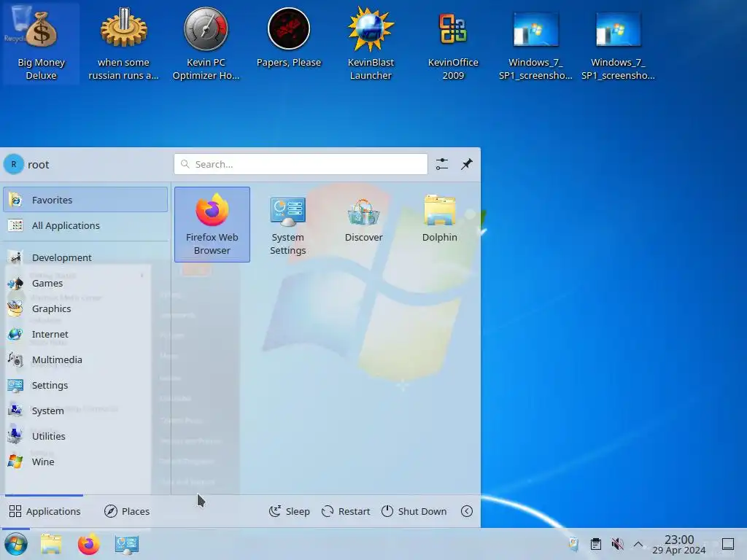Select All Applications category
This screenshot has width=747, height=560.
click(85, 225)
